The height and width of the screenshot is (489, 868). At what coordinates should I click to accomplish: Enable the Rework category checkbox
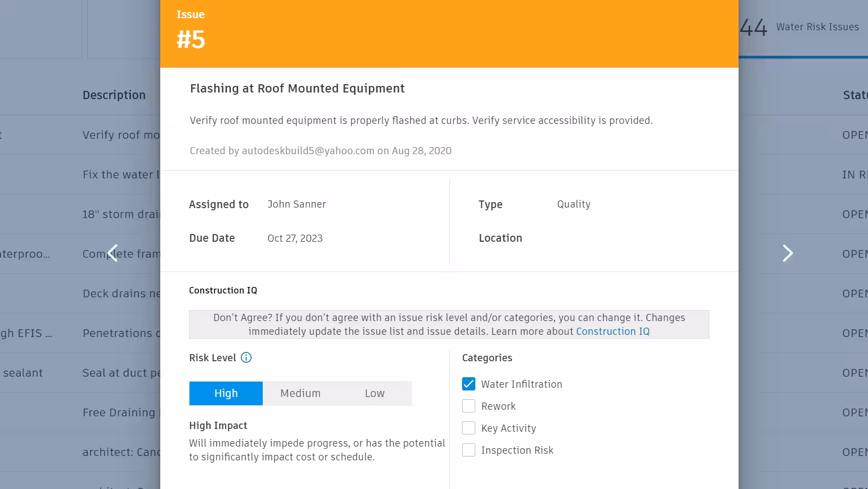tap(469, 406)
